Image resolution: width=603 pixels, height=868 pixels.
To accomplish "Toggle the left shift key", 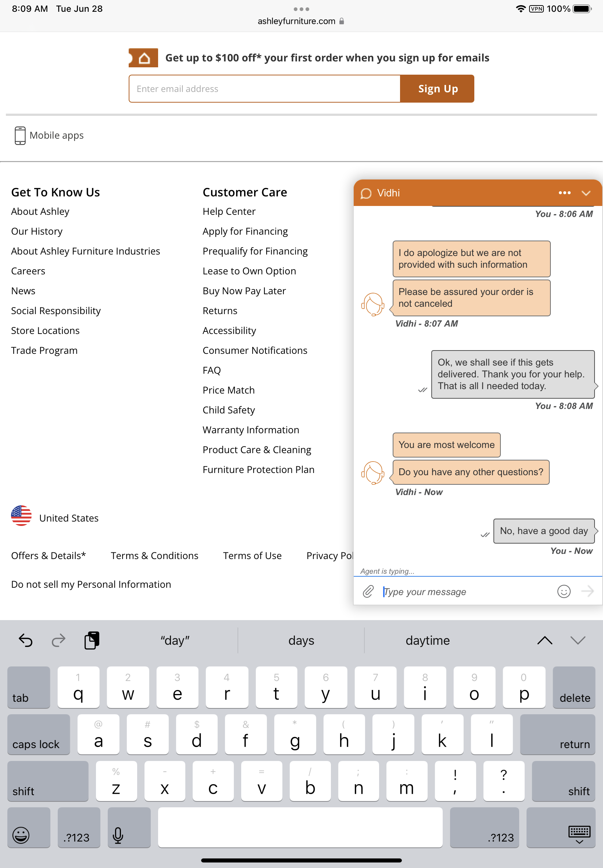I will coord(47,782).
